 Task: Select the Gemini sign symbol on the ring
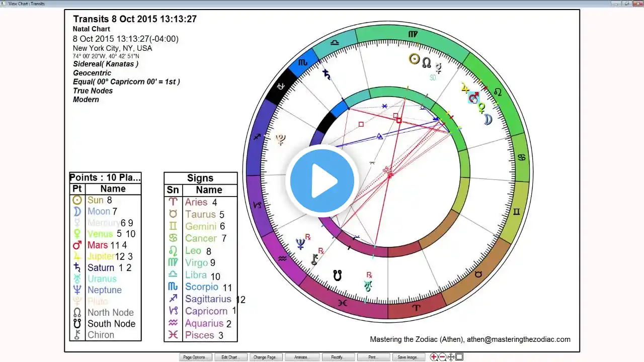click(x=516, y=212)
